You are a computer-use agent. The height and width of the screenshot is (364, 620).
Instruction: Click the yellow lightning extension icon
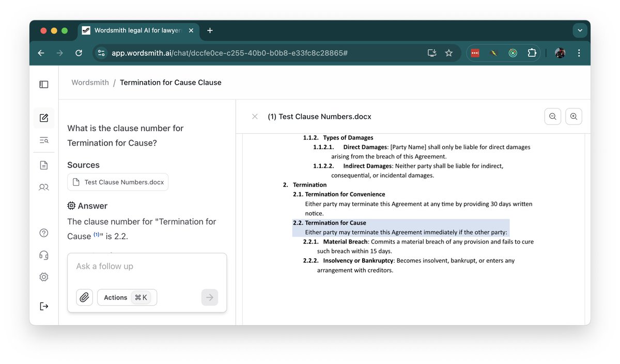click(494, 53)
